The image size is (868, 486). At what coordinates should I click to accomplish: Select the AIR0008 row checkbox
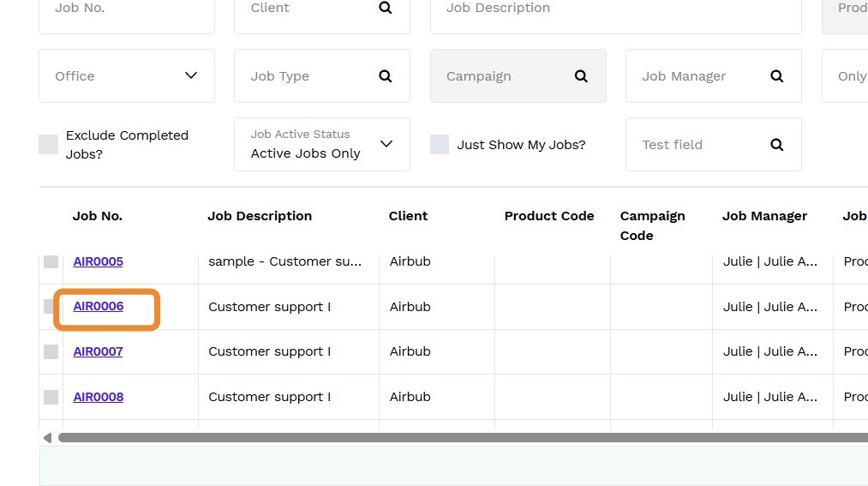click(x=51, y=397)
